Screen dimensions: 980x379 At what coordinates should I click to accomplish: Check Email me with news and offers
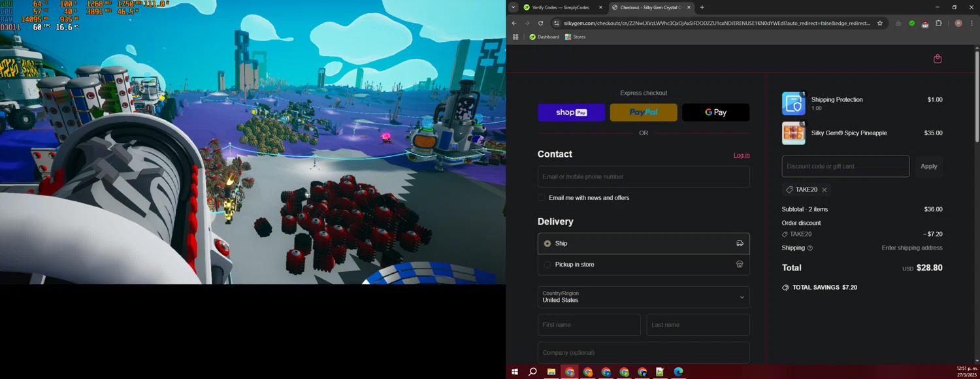[541, 197]
